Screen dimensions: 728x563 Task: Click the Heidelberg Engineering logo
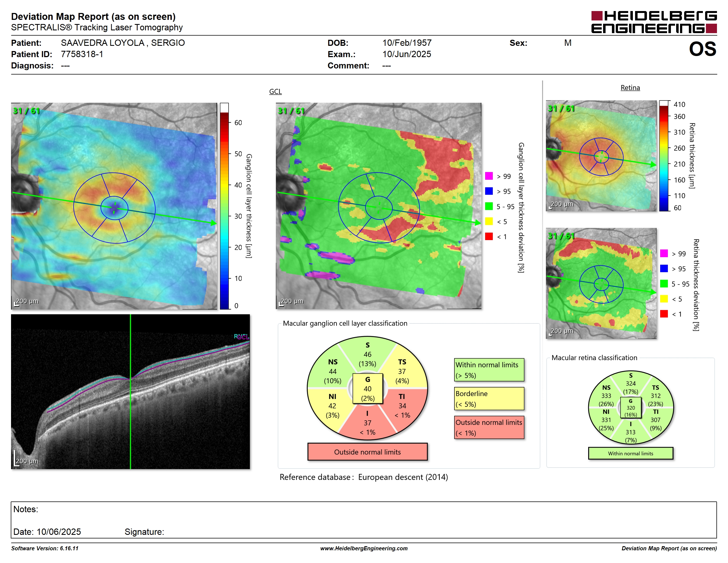coord(654,22)
